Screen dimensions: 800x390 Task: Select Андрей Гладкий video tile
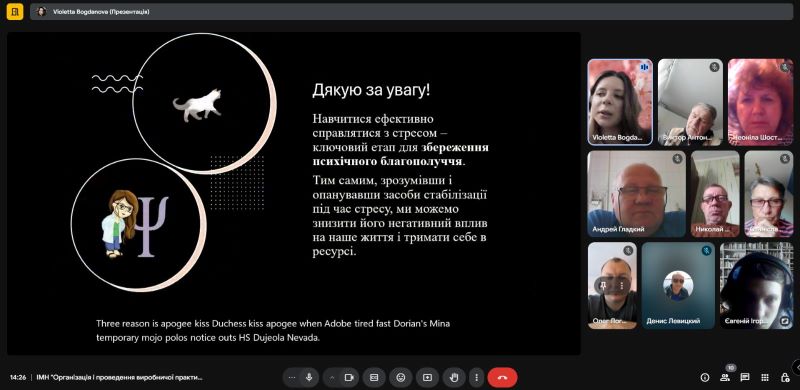click(637, 193)
